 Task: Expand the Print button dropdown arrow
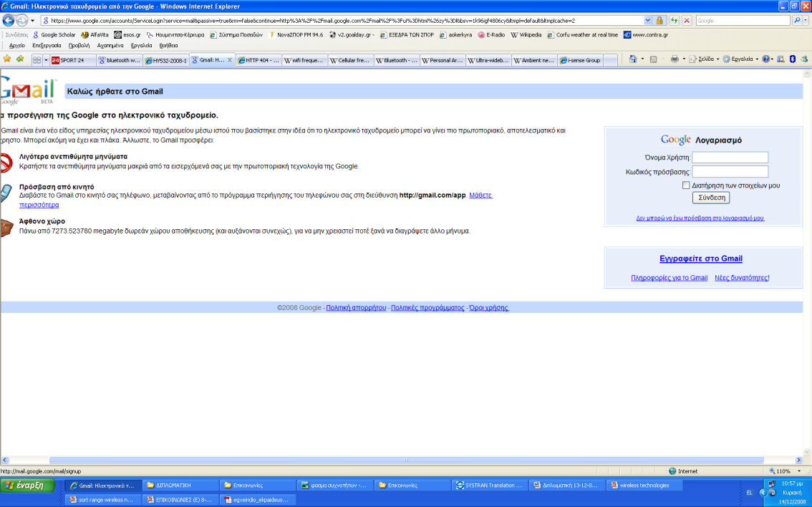click(684, 59)
